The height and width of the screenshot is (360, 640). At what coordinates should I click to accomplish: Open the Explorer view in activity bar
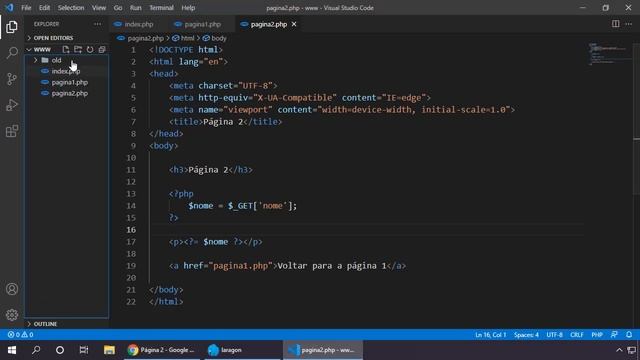[x=12, y=27]
